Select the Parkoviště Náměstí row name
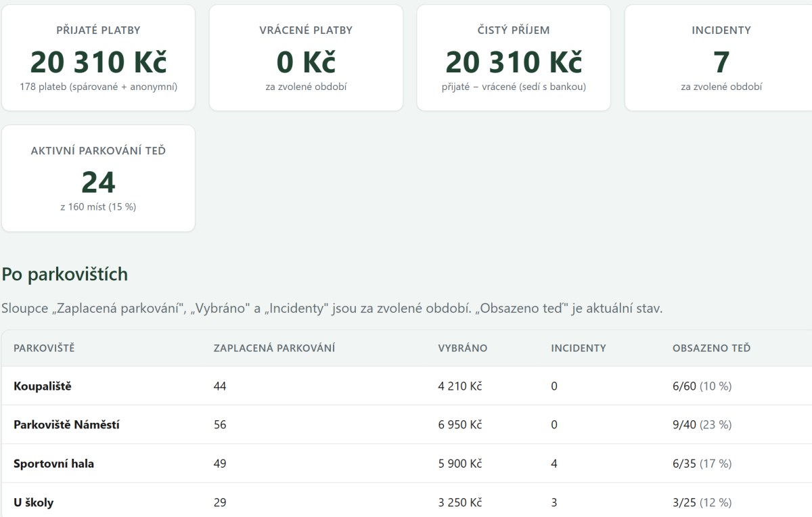812x517 pixels. (x=66, y=425)
